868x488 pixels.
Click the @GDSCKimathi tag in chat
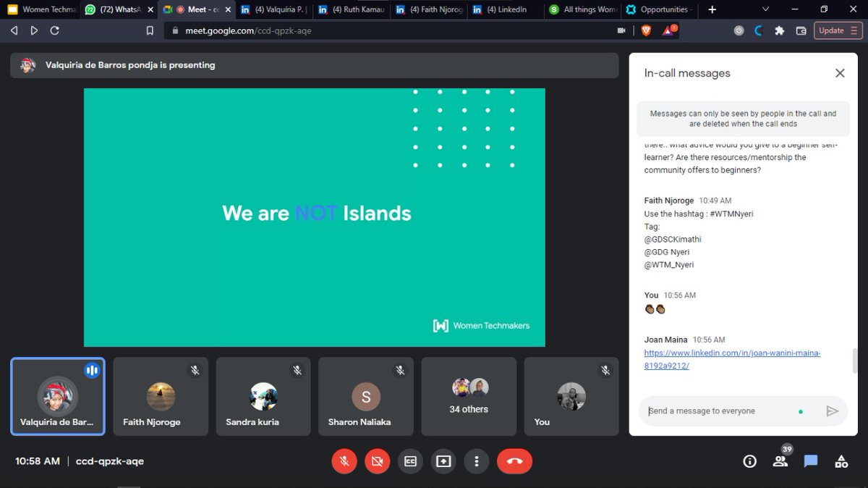673,240
